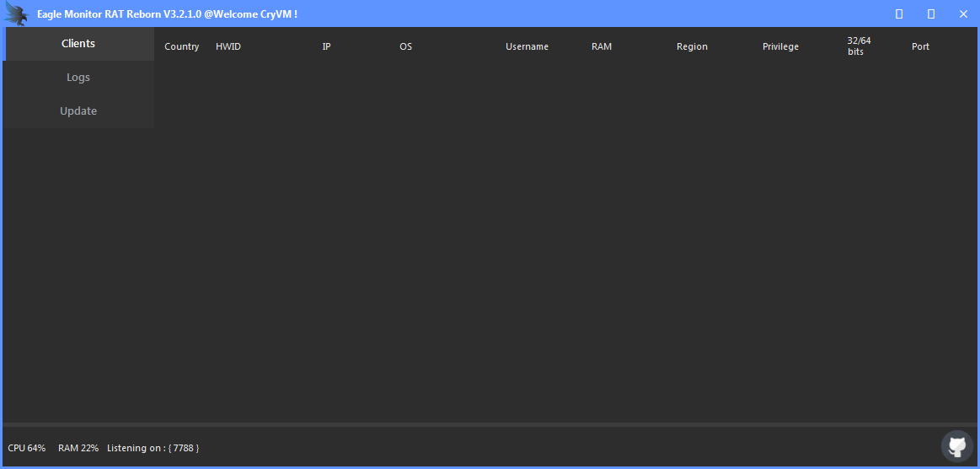Maximize the Eagle Monitor window

(931, 14)
